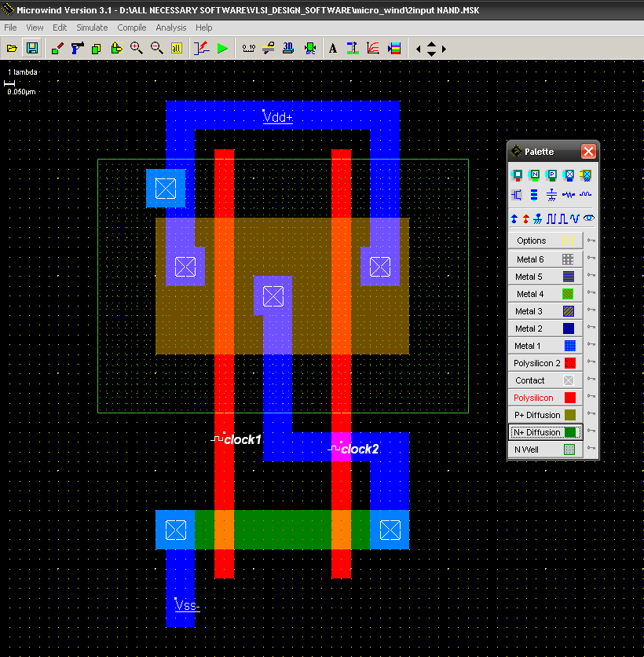This screenshot has width=644, height=657.
Task: Click the Vdd+ label on the layout
Action: pyautogui.click(x=277, y=117)
